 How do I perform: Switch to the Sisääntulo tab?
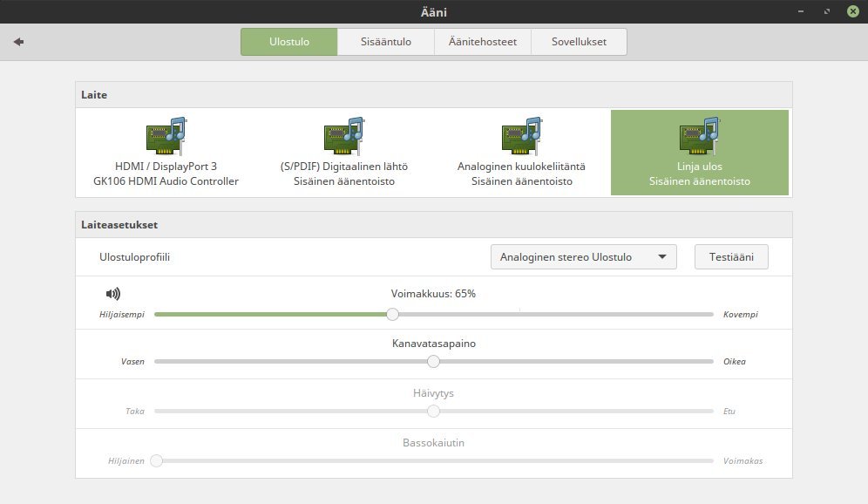385,42
